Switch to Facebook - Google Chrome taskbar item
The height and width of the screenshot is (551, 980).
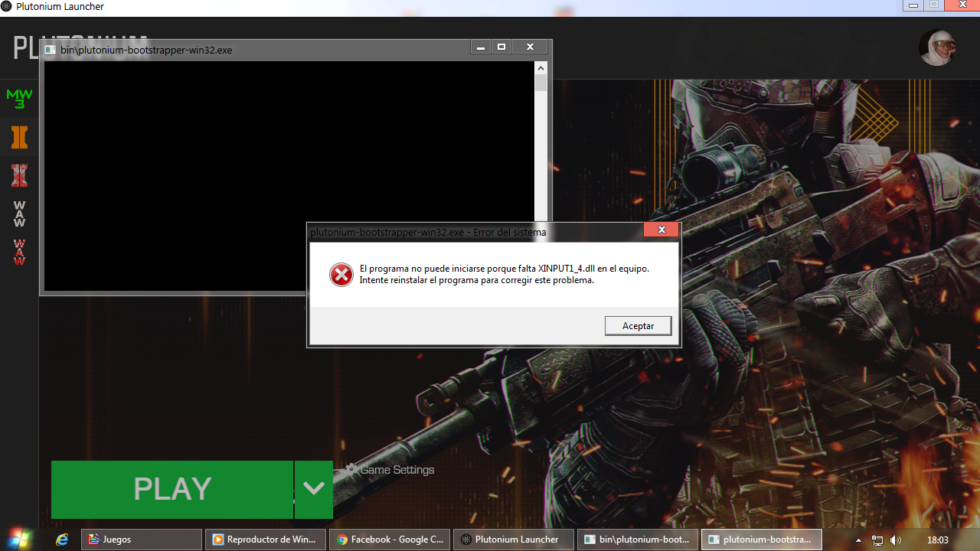[x=390, y=540]
